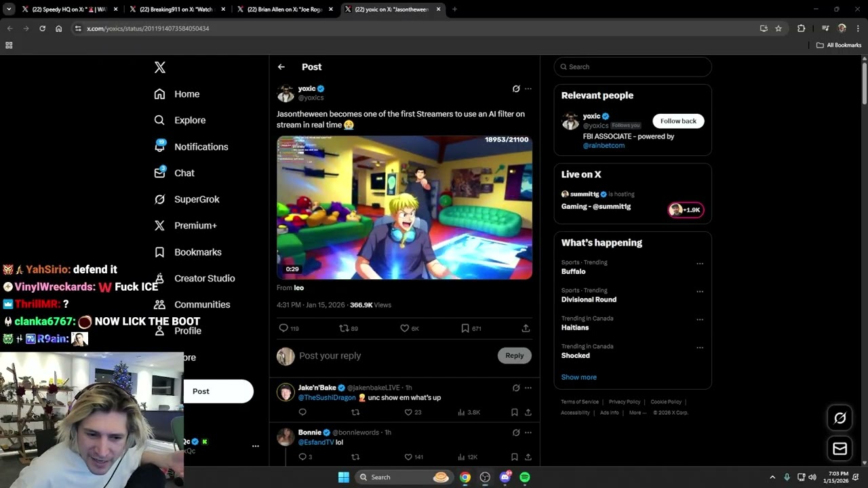868x488 pixels.
Task: Open Premium+ in X sidebar
Action: click(185, 226)
